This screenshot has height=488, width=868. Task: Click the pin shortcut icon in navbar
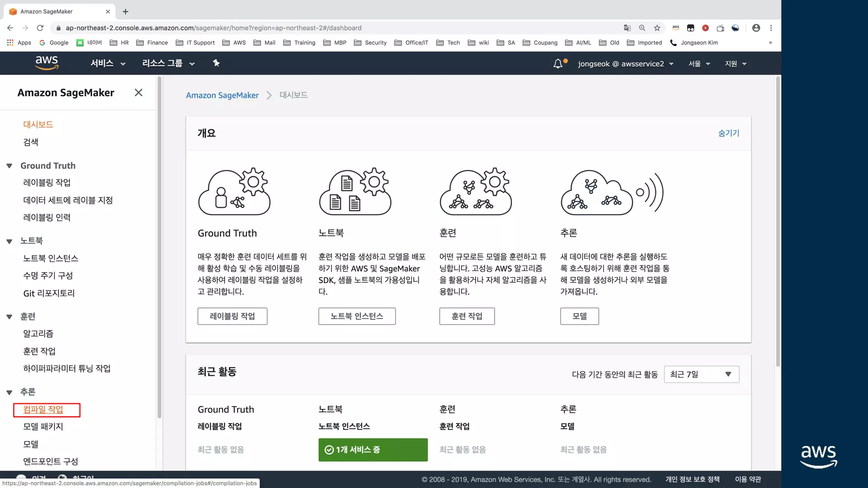coord(216,63)
